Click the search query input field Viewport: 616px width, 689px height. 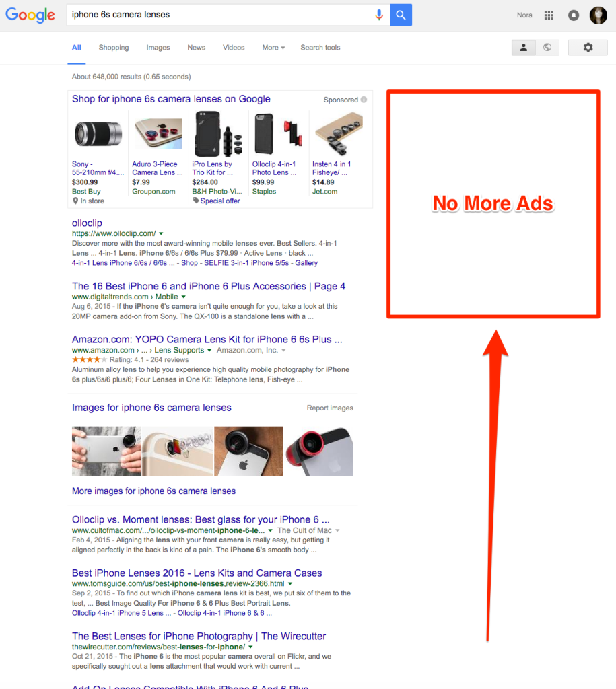(220, 15)
